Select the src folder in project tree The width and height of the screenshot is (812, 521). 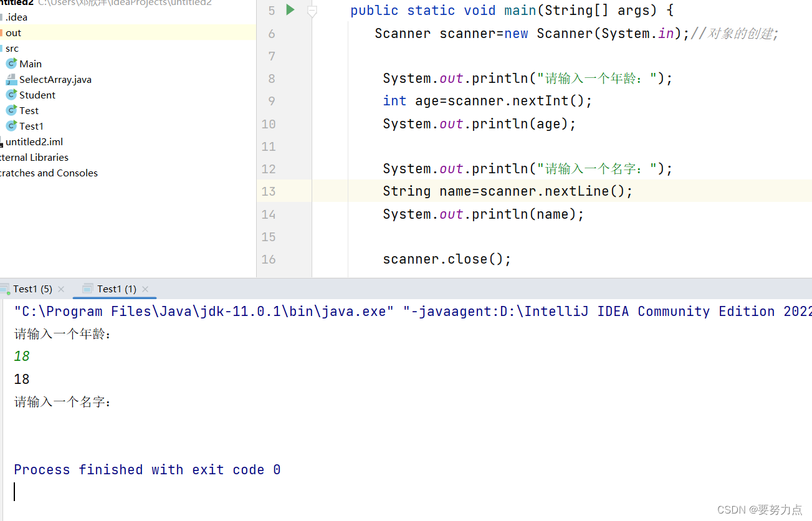click(x=12, y=48)
